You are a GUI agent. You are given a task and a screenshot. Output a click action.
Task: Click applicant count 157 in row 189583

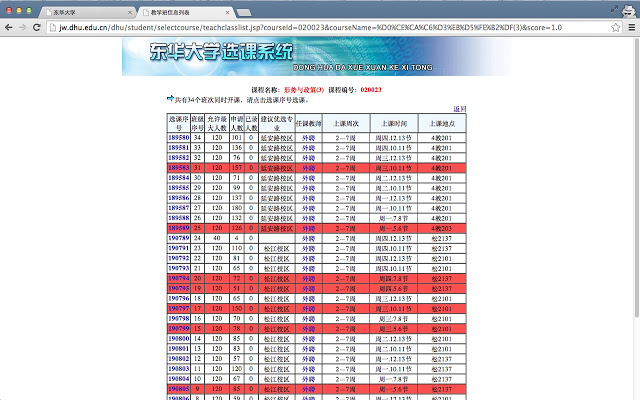pos(237,168)
